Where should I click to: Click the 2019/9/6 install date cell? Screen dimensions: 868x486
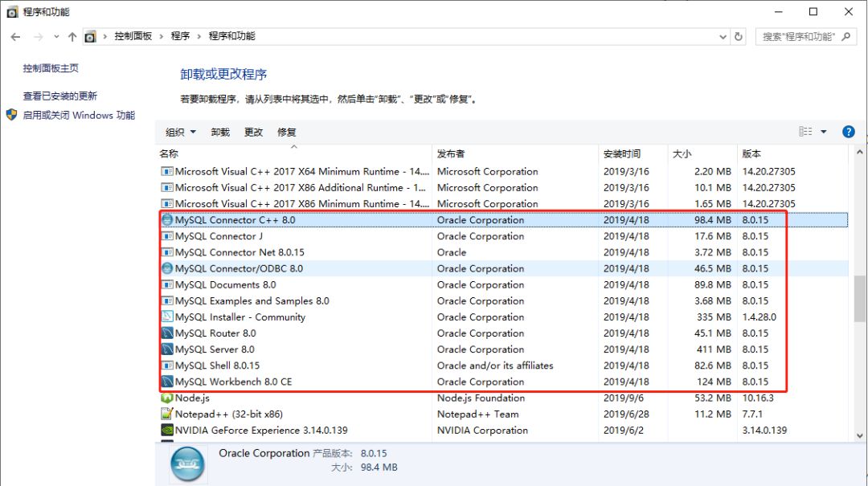tap(624, 398)
